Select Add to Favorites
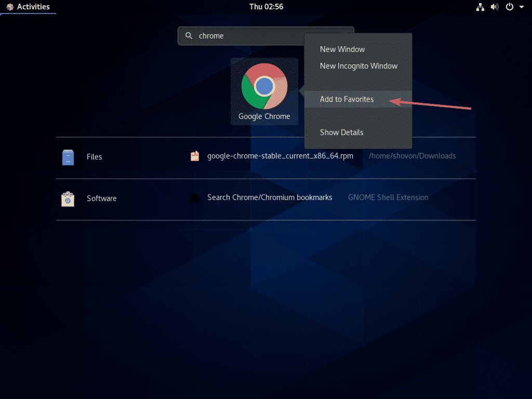The height and width of the screenshot is (399, 532). pos(358,99)
